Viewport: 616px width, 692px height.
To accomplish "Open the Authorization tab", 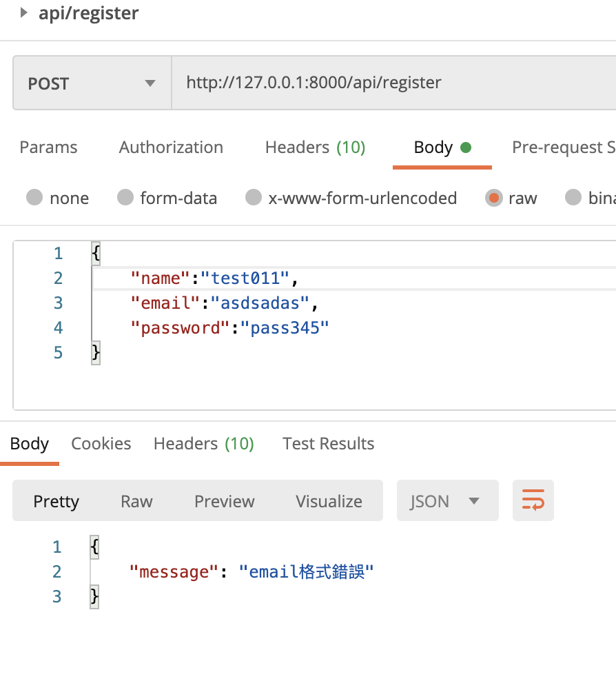I will (x=171, y=147).
